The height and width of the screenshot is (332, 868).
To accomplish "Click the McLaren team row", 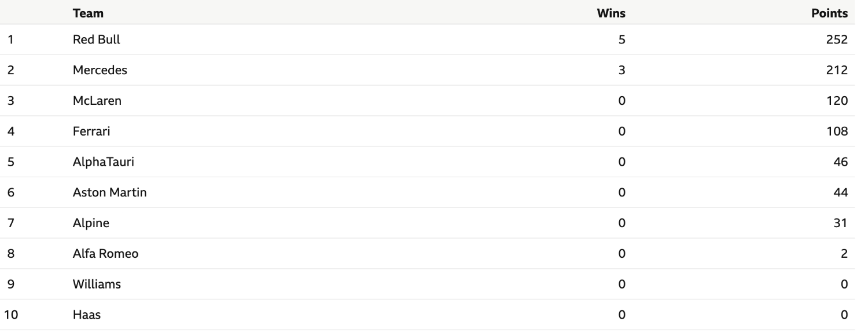I will point(429,101).
